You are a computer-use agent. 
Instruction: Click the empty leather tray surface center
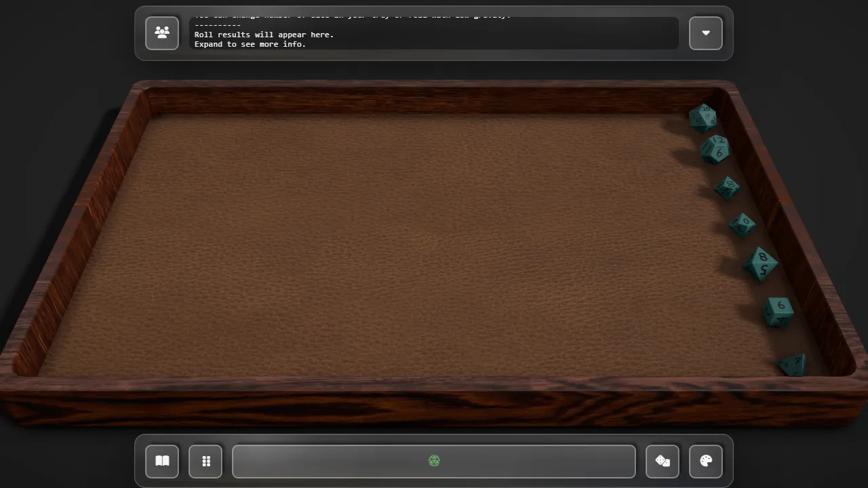pos(407,244)
